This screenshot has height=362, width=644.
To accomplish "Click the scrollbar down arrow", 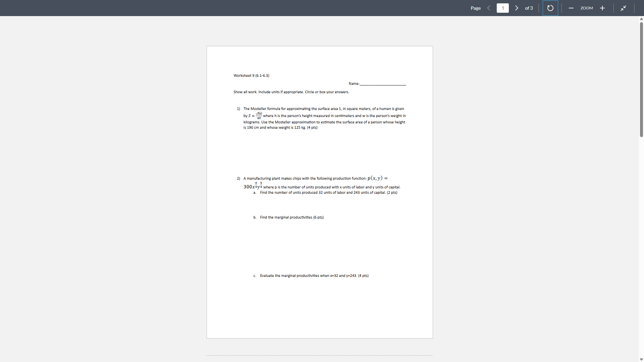I will click(x=641, y=359).
